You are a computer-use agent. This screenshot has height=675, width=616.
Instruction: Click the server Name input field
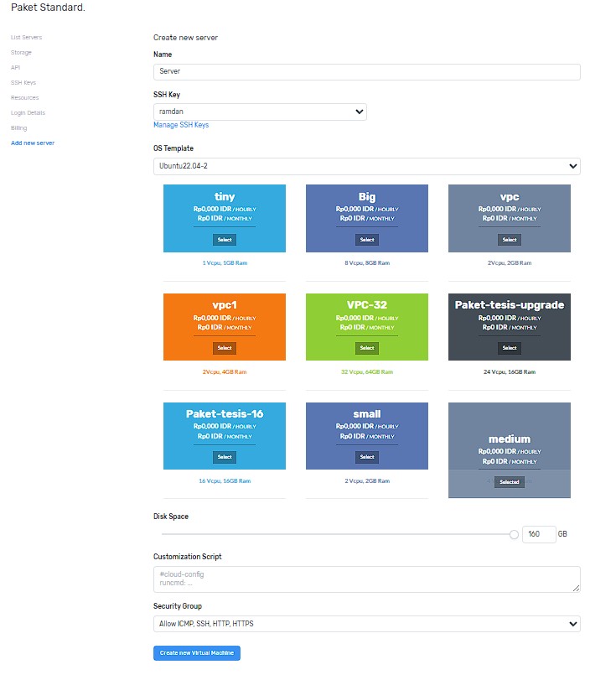click(x=367, y=72)
